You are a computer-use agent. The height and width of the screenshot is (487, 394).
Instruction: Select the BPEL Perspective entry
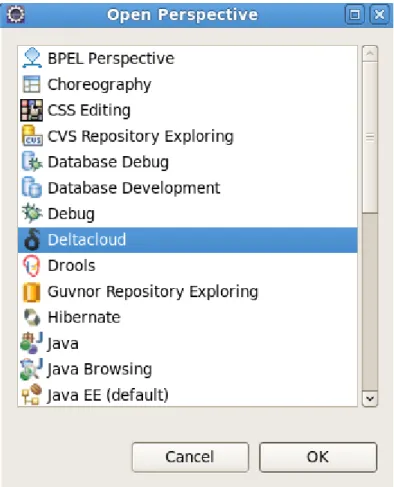[x=187, y=58]
